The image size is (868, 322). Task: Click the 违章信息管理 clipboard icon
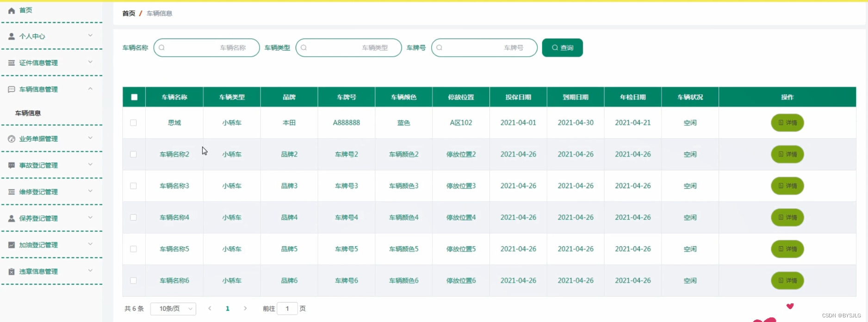click(x=12, y=272)
